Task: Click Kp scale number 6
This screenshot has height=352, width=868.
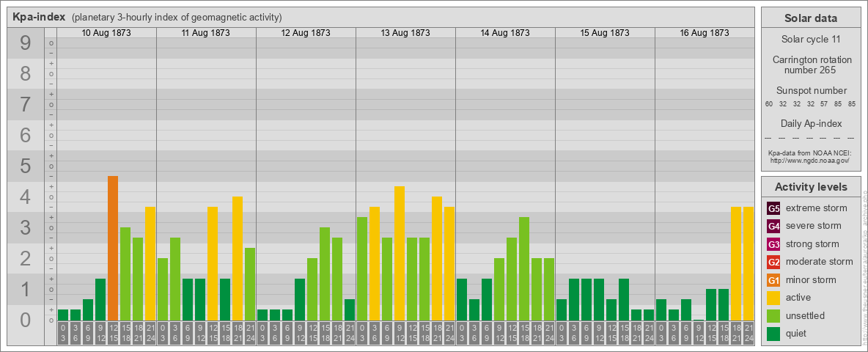Action: [26, 136]
